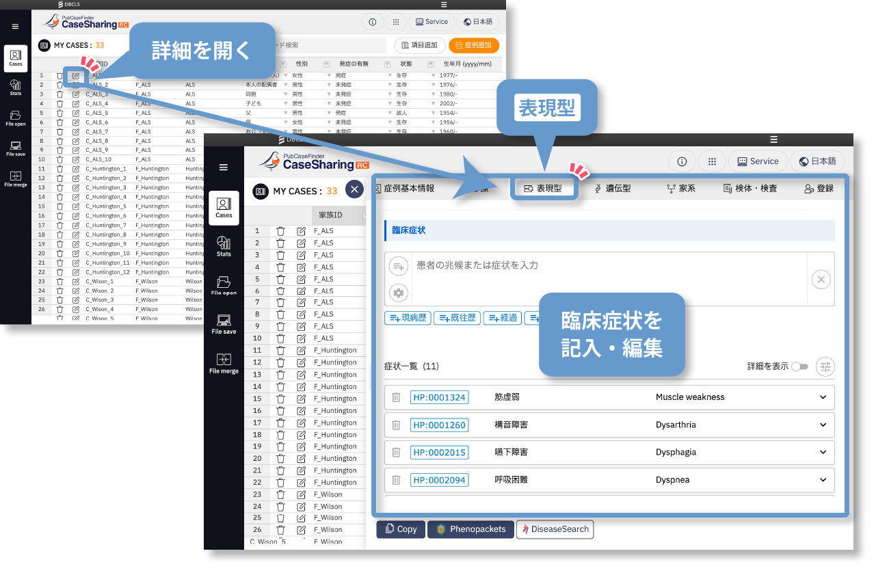This screenshot has width=889, height=588.
Task: Delete symptom HP:0001324 with trash icon
Action: click(x=396, y=397)
